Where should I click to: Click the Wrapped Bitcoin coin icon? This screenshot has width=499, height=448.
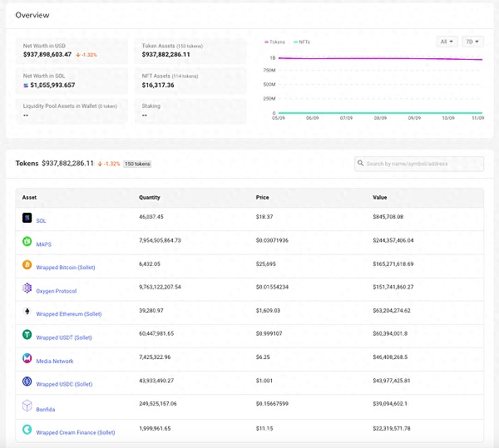(27, 265)
